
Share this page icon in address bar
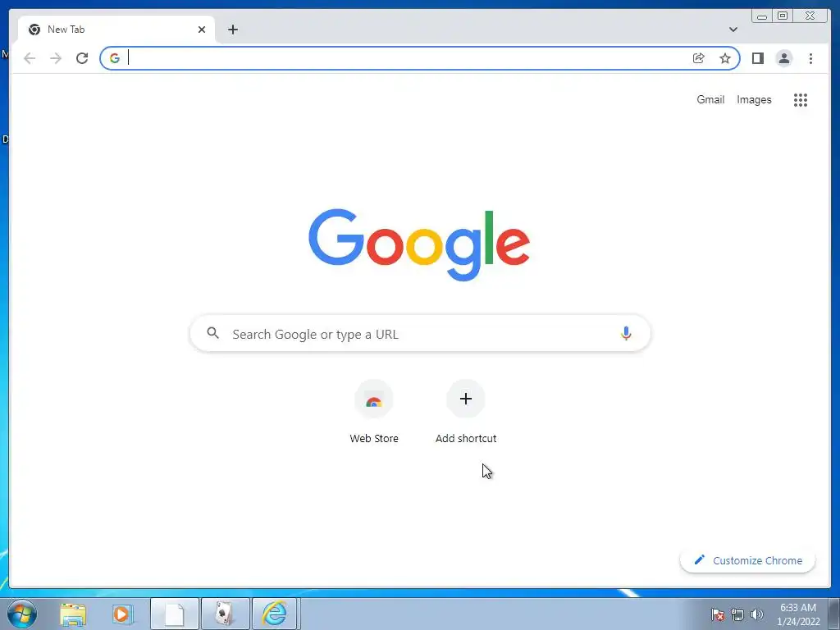coord(699,58)
